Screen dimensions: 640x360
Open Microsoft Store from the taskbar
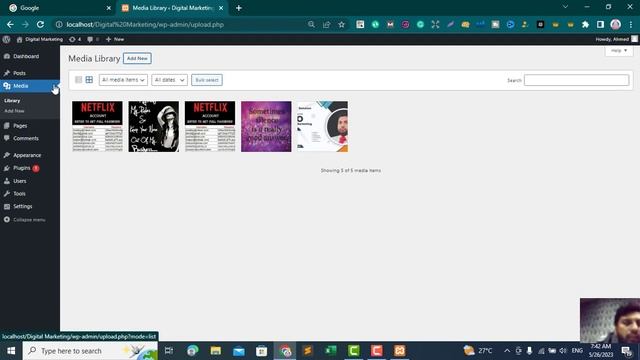(x=262, y=351)
